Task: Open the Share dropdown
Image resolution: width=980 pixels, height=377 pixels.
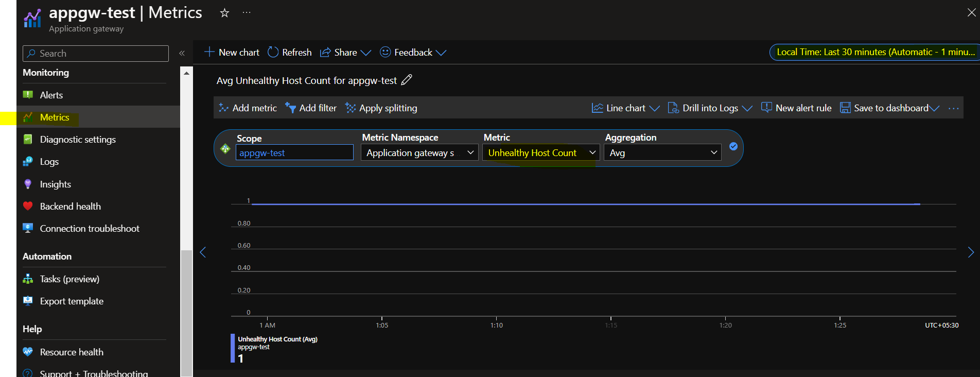Action: (345, 53)
